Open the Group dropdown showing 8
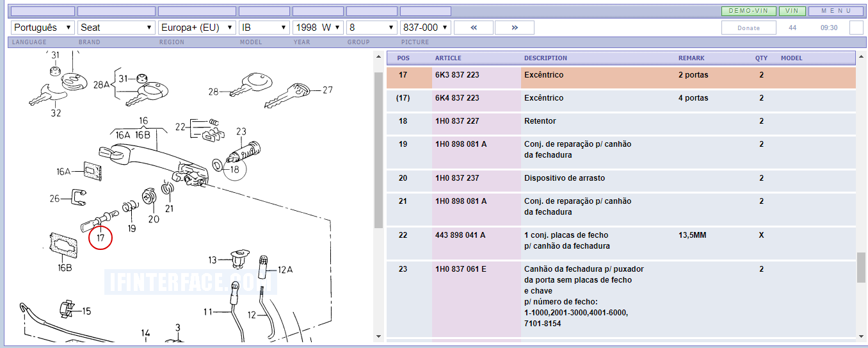The image size is (868, 348). 372,28
